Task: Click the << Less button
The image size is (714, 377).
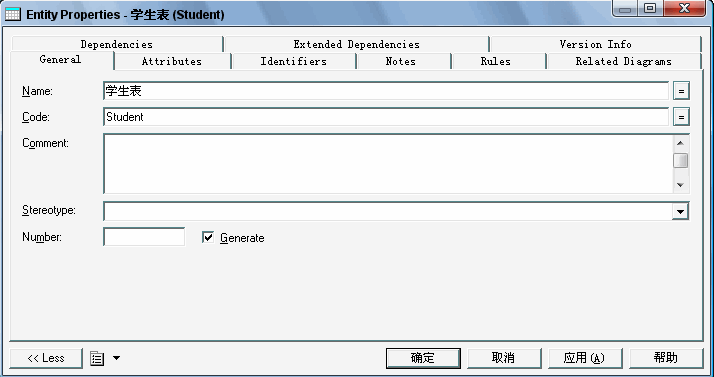Action: [46, 358]
